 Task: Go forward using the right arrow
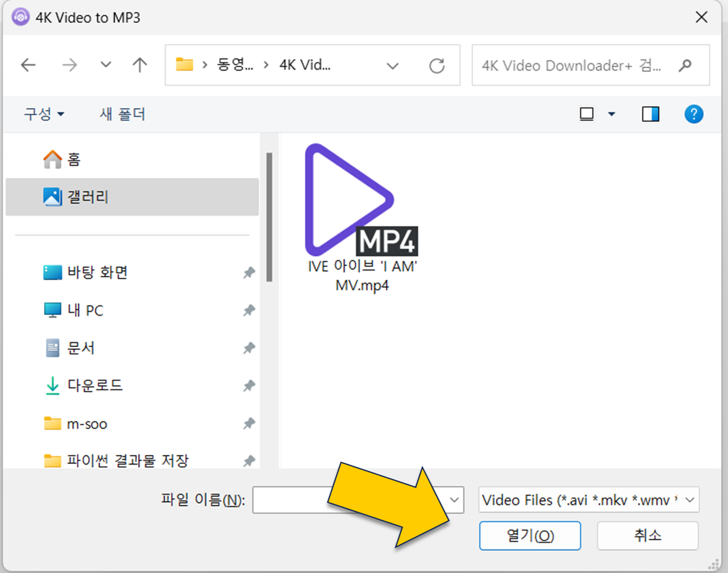70,66
